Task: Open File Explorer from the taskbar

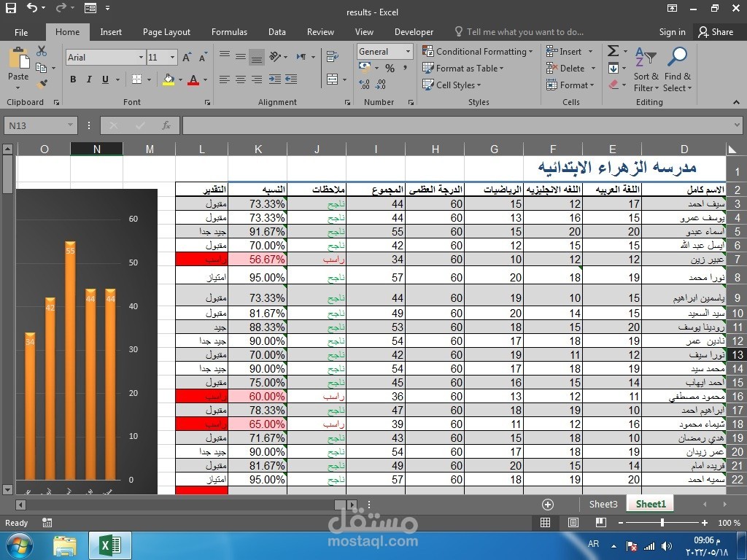Action: coord(65,545)
